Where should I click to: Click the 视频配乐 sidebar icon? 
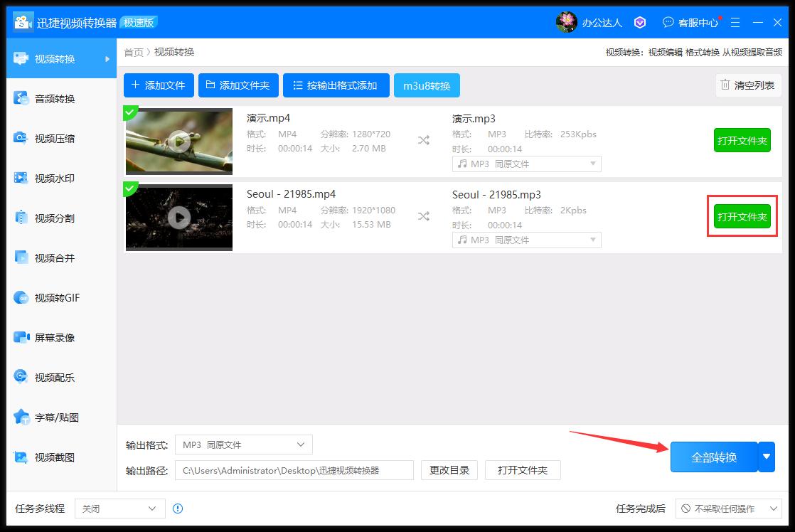point(46,377)
